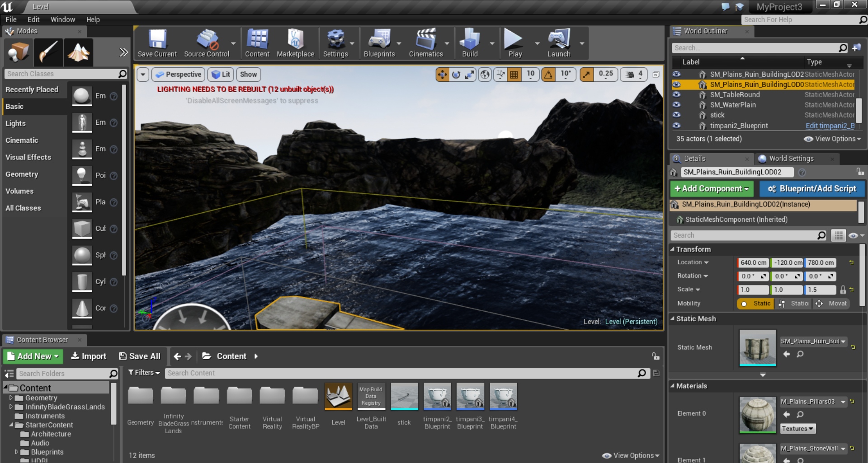Open Settings in the main toolbar
The height and width of the screenshot is (463, 868).
335,43
